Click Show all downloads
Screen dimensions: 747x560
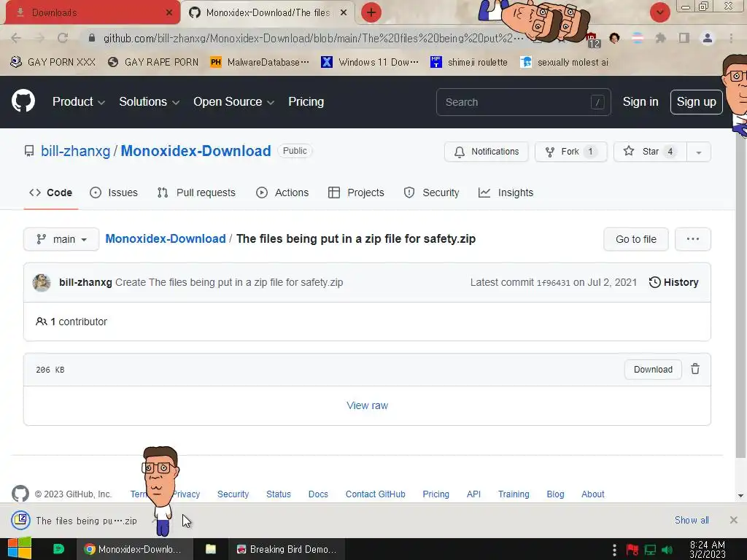692,521
